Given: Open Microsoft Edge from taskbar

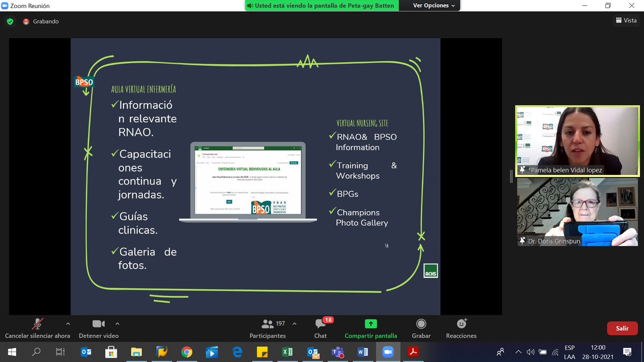Looking at the screenshot, I should pos(237,352).
